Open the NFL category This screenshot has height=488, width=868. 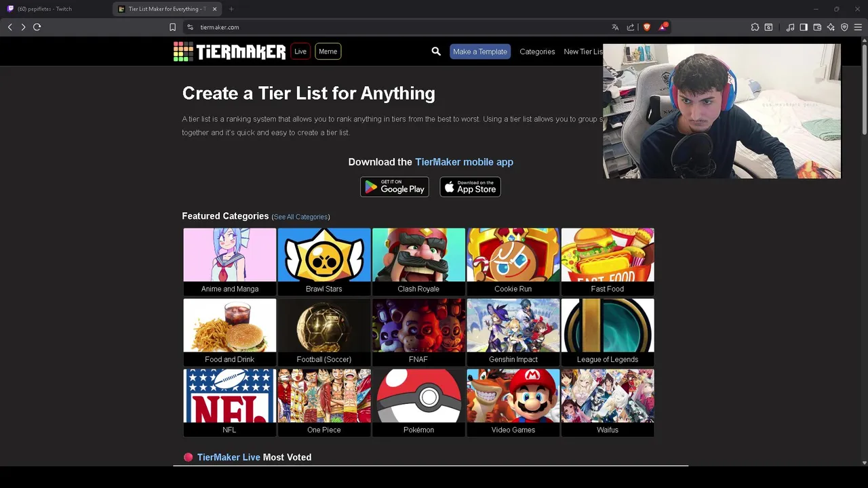click(x=230, y=403)
